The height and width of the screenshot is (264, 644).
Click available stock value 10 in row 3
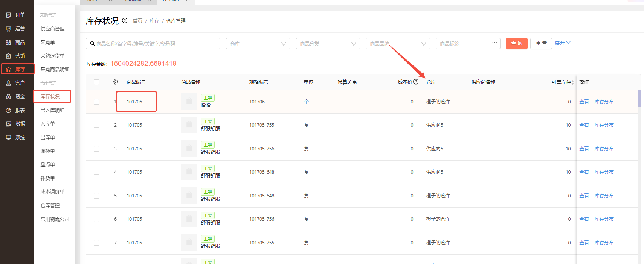568,149
